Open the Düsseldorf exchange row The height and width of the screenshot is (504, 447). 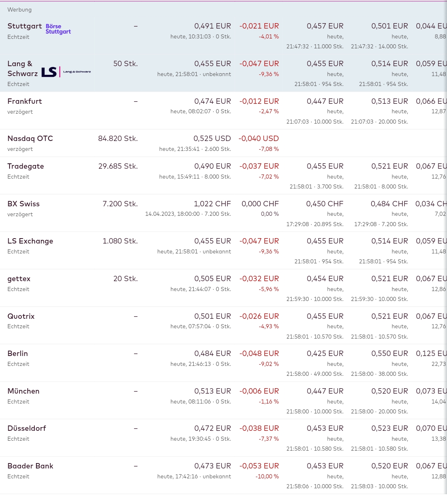(27, 428)
